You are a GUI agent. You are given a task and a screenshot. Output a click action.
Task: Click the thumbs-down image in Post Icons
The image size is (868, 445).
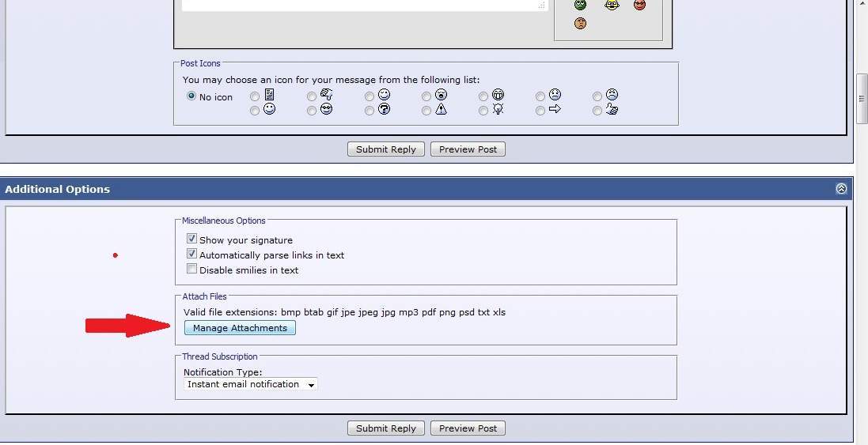point(327,95)
